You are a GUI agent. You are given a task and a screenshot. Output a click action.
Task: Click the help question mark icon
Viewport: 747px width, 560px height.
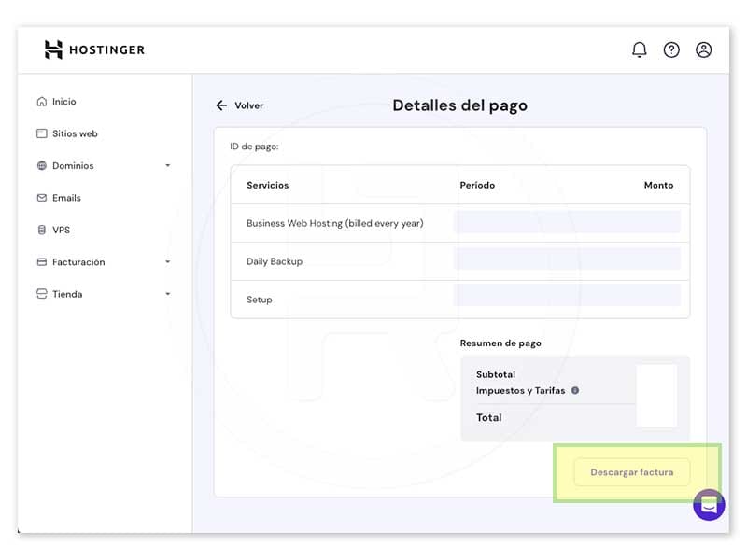tap(671, 49)
